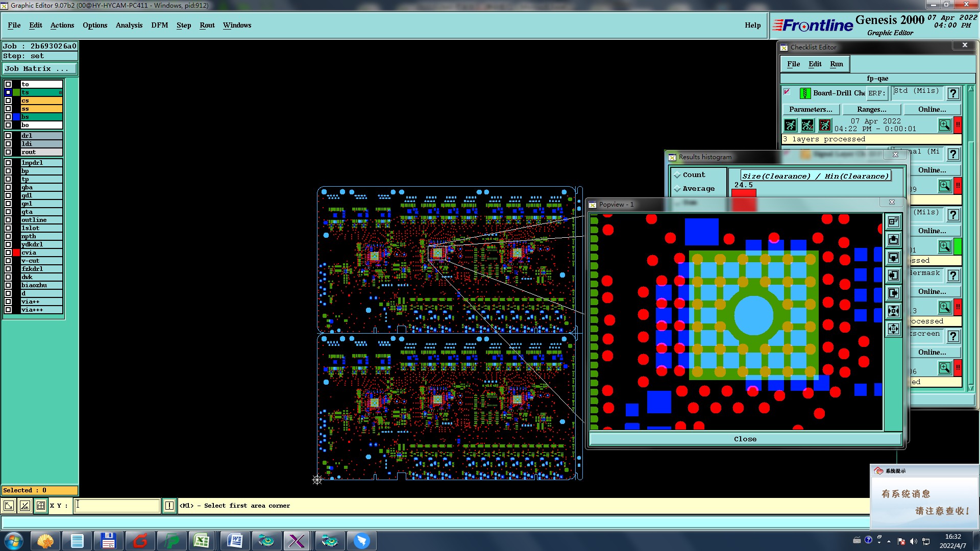
Task: Open Run menu in Checklist Editor
Action: [x=836, y=64]
